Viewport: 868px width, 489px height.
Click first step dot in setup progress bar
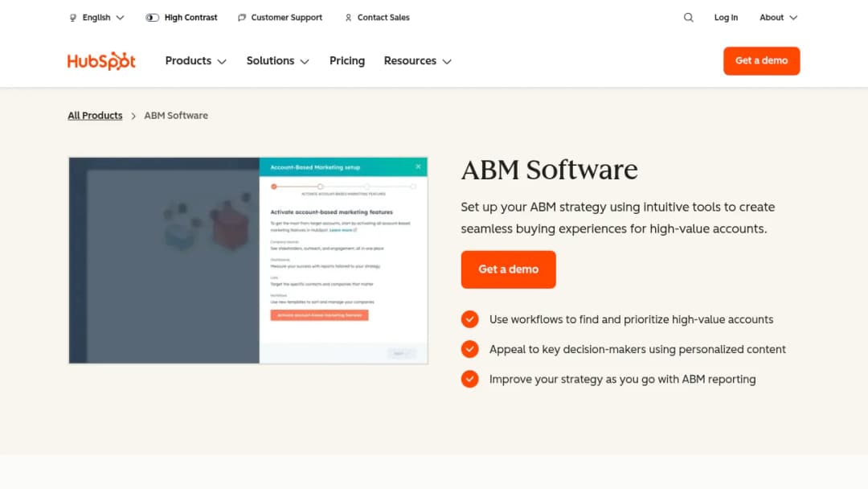[x=274, y=187]
